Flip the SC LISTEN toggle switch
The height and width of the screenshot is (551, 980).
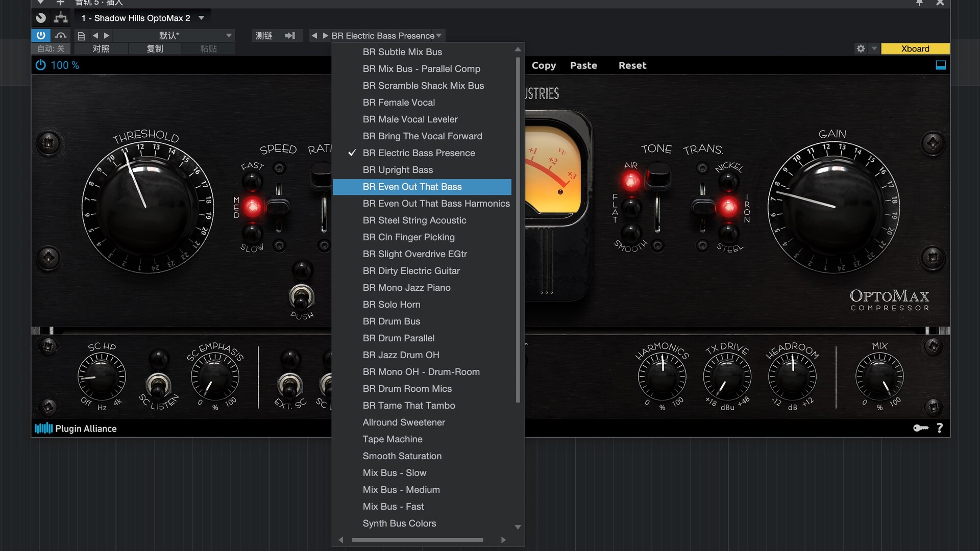[158, 385]
